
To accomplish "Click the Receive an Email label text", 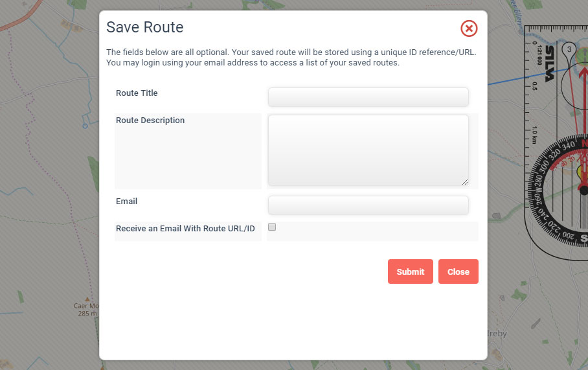I will tap(185, 229).
